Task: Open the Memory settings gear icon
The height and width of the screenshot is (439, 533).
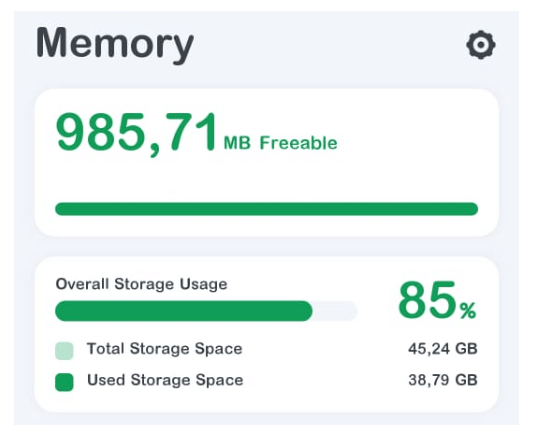Action: tap(480, 45)
